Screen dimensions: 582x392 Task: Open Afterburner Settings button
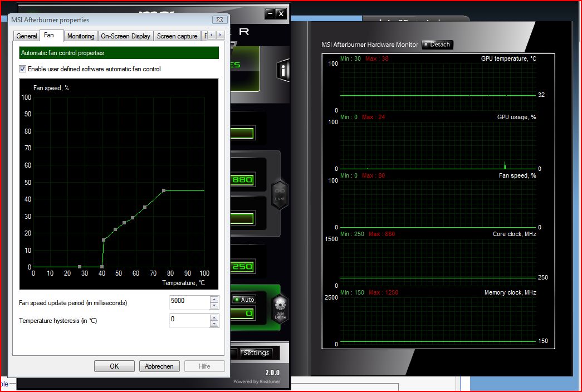click(x=256, y=352)
